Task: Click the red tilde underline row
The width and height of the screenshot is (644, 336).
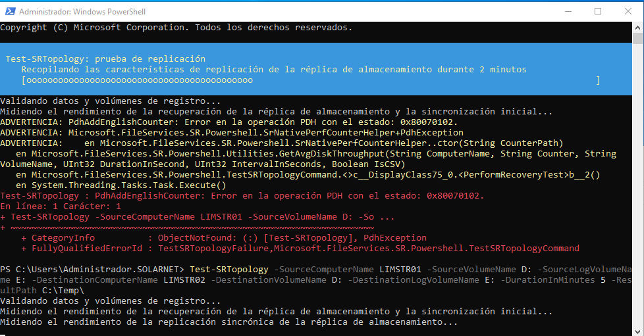Action: (187, 228)
